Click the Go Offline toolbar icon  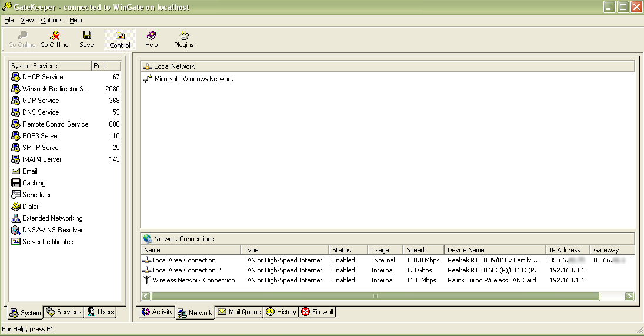[55, 35]
